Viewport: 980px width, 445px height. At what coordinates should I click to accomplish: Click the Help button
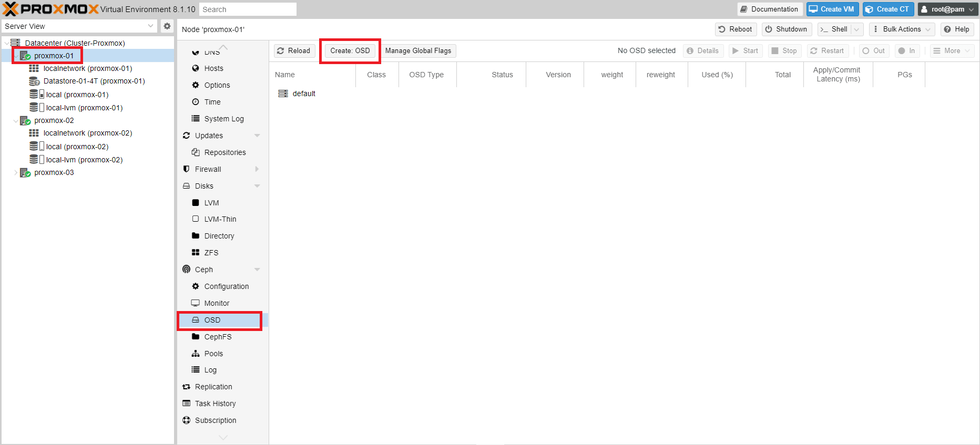click(957, 29)
